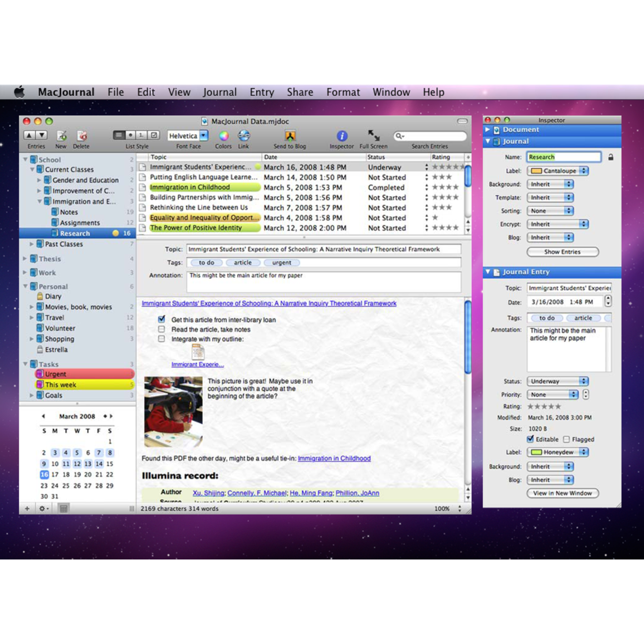Click the Link globe icon
The height and width of the screenshot is (644, 644).
click(244, 136)
